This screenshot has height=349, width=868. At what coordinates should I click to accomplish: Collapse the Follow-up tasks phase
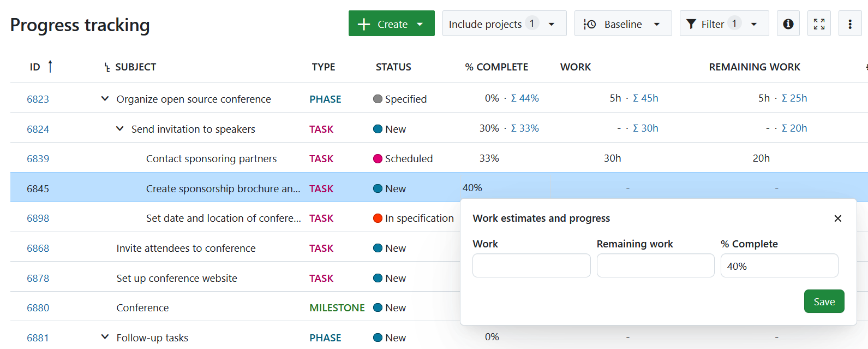click(105, 338)
